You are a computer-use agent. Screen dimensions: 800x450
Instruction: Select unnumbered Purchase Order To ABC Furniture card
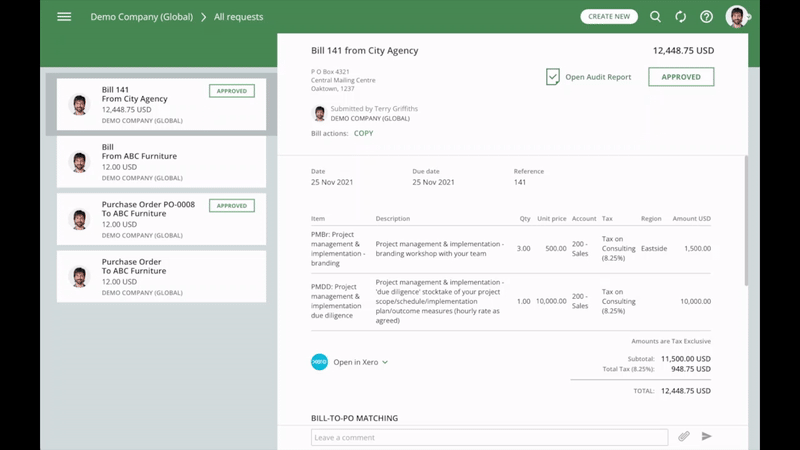click(x=161, y=277)
